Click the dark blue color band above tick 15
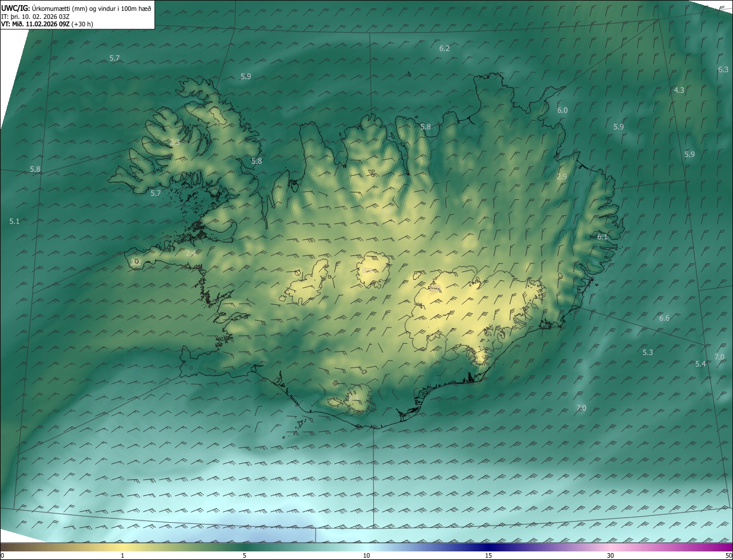733x560 pixels. tap(488, 547)
